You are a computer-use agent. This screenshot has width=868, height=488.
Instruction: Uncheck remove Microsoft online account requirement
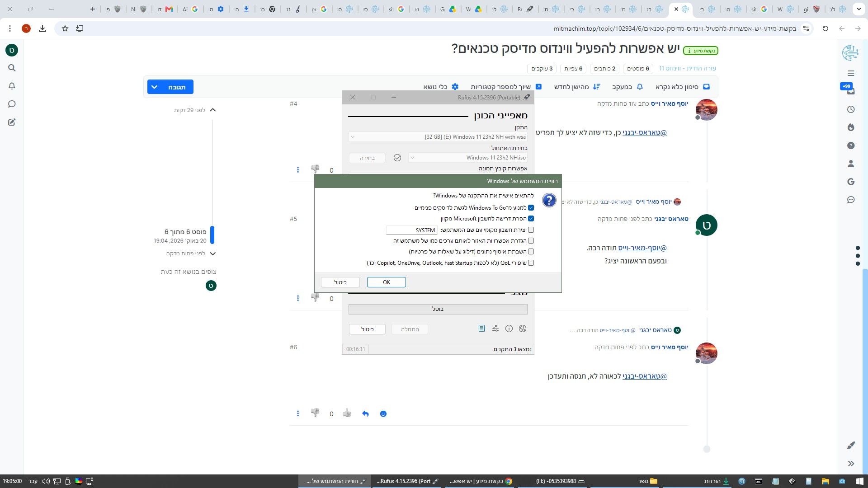tap(531, 219)
